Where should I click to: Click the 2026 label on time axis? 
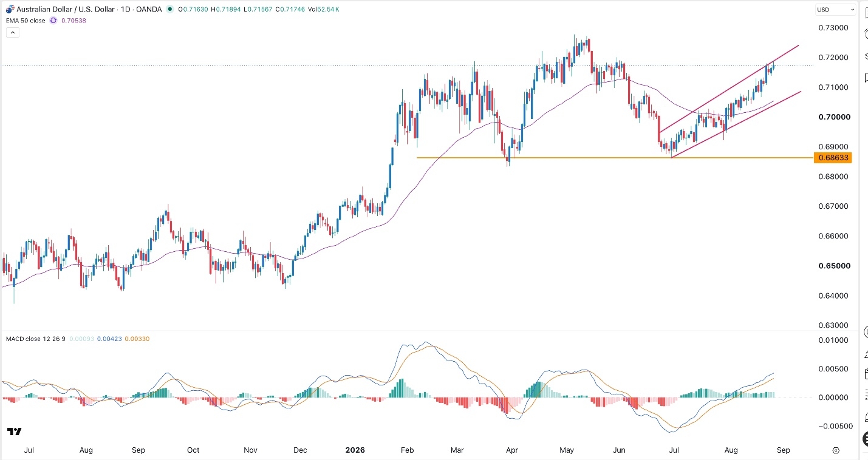pyautogui.click(x=355, y=450)
